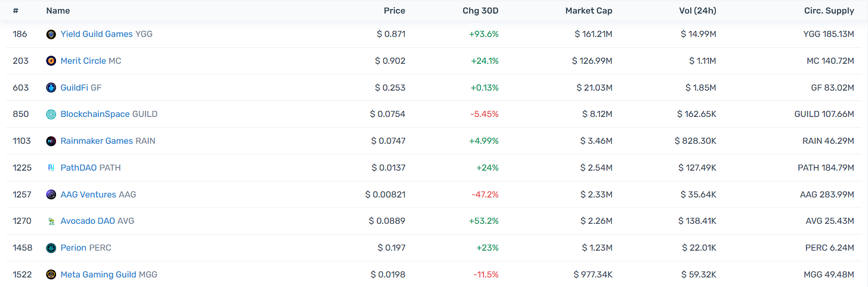The image size is (868, 287).
Task: Click market cap $ 126.99M
Action: (x=592, y=61)
